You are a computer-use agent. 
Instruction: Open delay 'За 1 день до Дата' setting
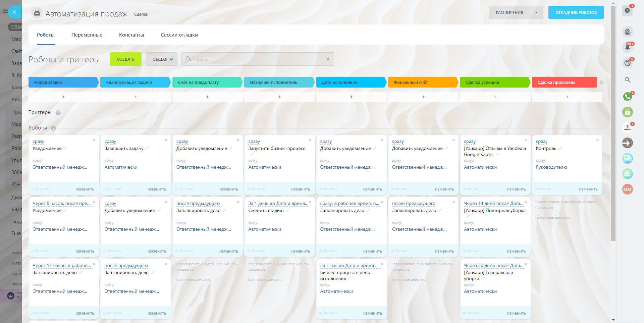click(278, 204)
